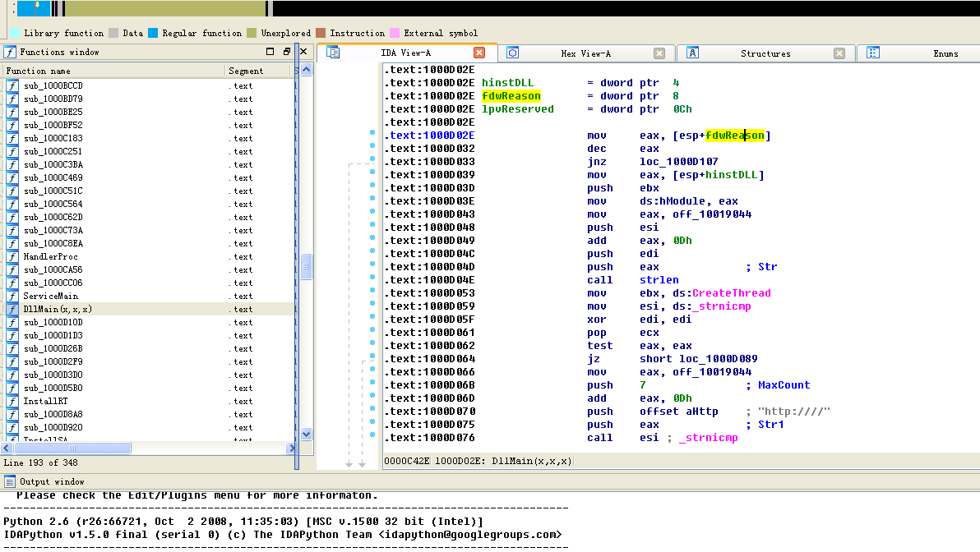Select DllMain(x,x,x) in the functions list

tap(149, 309)
